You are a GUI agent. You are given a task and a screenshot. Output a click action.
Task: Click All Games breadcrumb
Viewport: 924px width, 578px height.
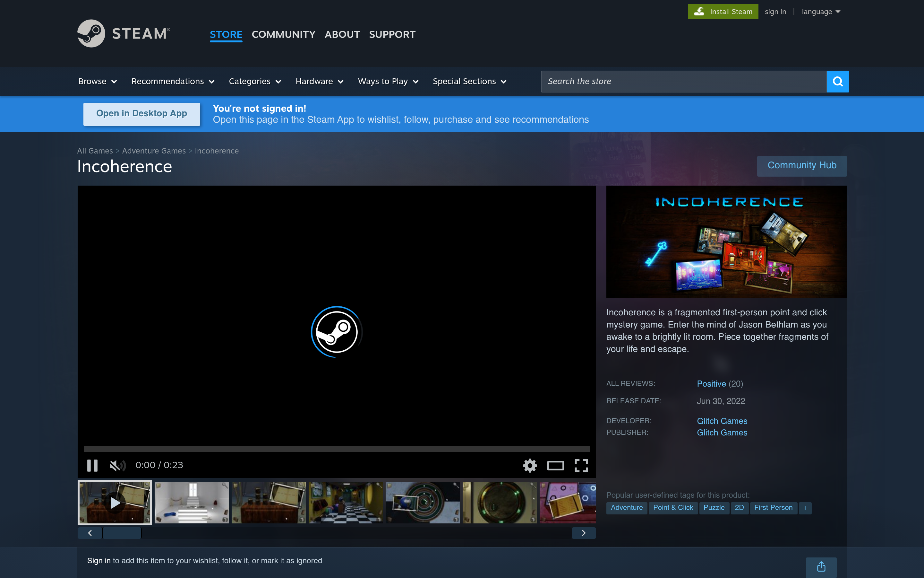(x=95, y=151)
